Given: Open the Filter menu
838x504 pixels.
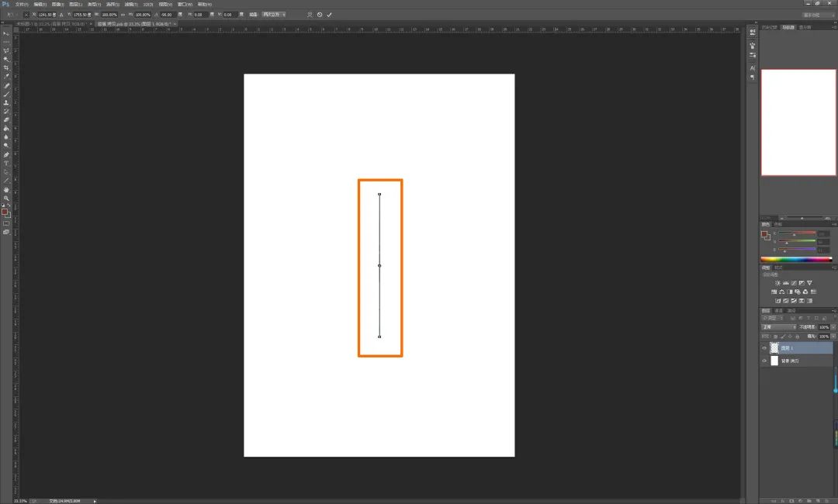Looking at the screenshot, I should coord(131,5).
